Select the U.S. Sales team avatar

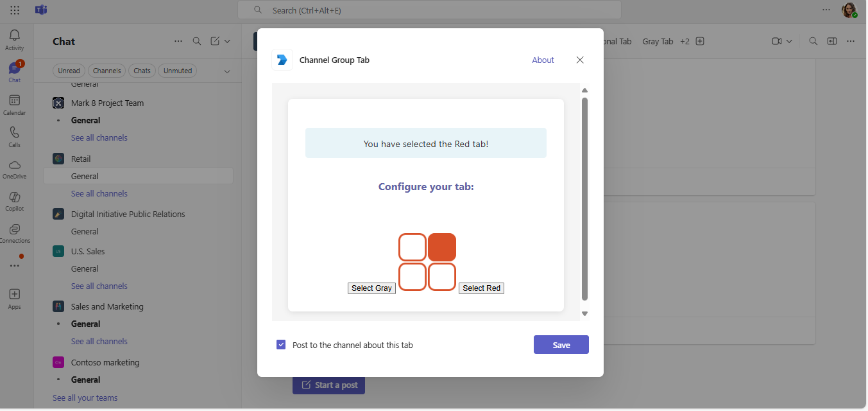[58, 251]
